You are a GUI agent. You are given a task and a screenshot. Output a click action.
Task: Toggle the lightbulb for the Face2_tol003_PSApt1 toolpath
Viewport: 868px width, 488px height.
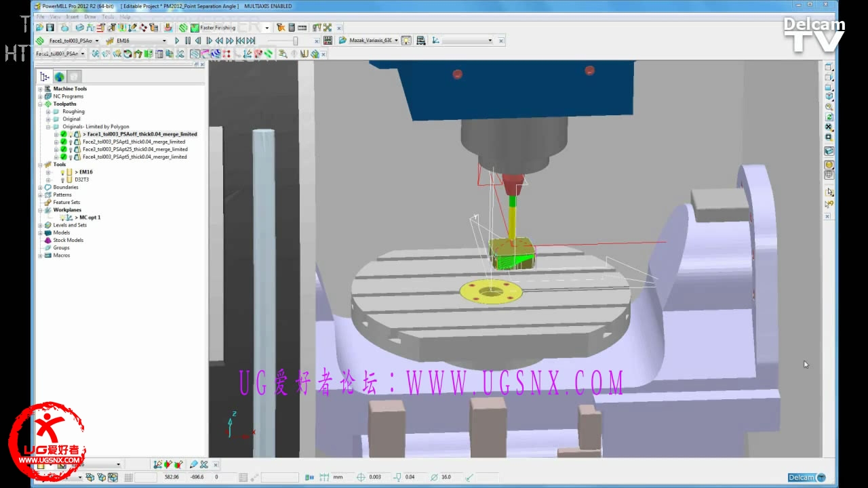pyautogui.click(x=71, y=142)
